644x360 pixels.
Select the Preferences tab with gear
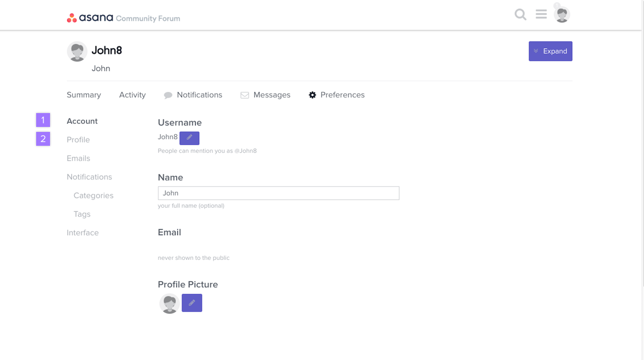pos(337,95)
